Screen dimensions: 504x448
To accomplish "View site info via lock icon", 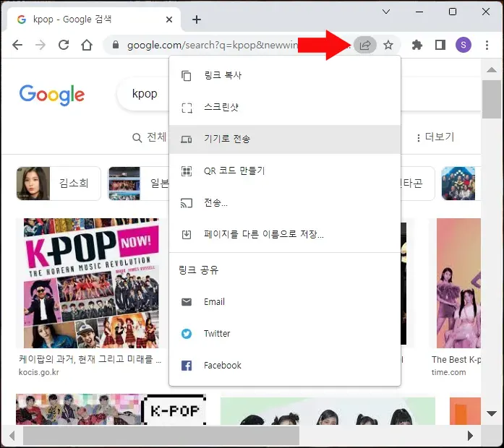I will coord(116,45).
